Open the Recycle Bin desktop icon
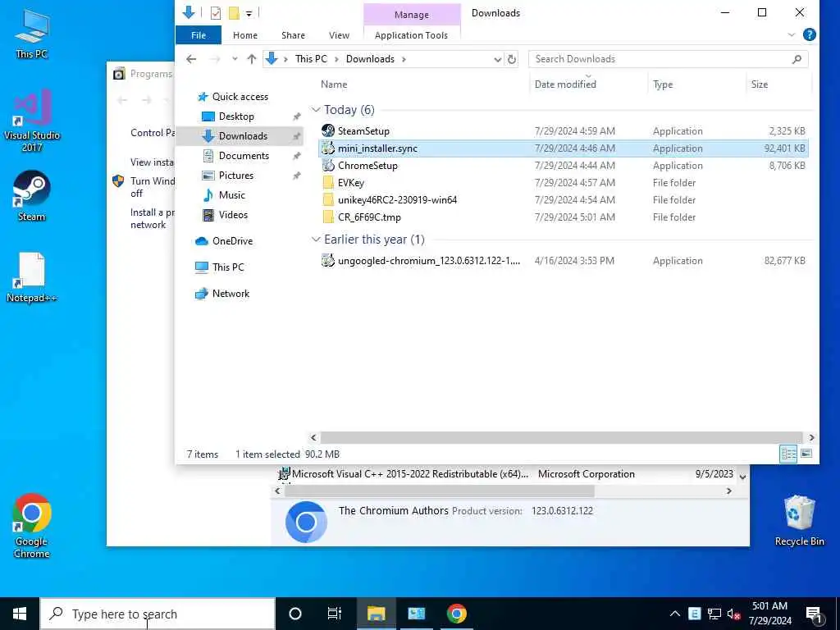The width and height of the screenshot is (840, 630). (x=799, y=520)
